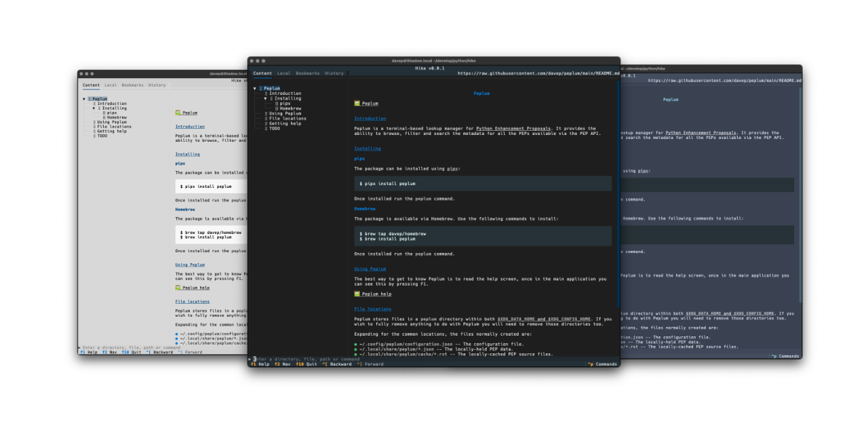868x434 pixels.
Task: Collapse the Installing node in dark window
Action: 266,98
